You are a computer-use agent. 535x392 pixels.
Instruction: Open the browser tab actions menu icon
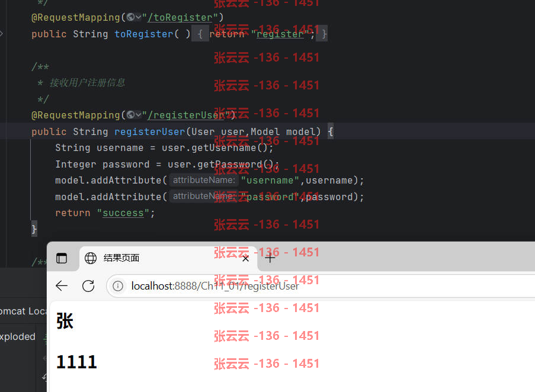pyautogui.click(x=62, y=258)
